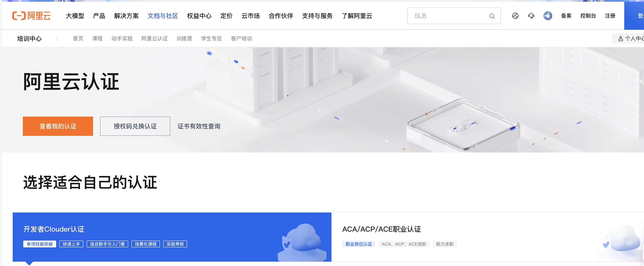Click the 实验考核 tag
Screen dimensions: 644x266
175,244
